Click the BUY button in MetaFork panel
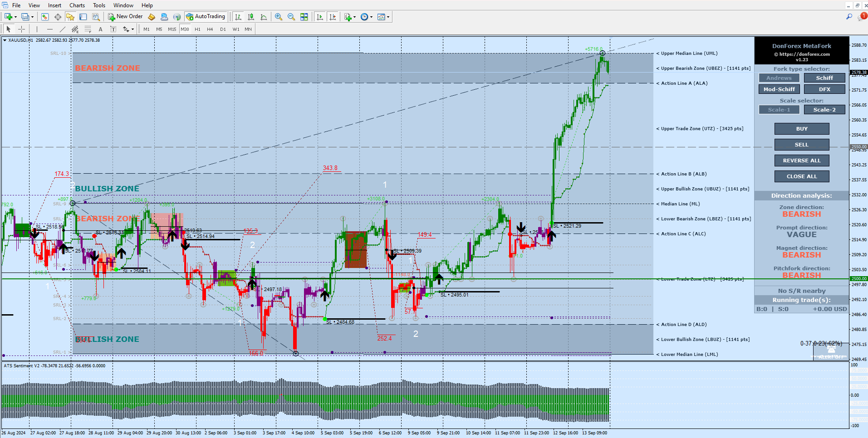Viewport: 868px width, 438px height. pos(802,129)
